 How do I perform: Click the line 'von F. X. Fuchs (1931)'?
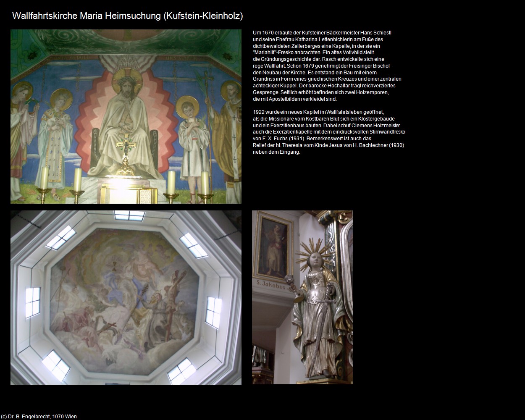tap(312, 139)
